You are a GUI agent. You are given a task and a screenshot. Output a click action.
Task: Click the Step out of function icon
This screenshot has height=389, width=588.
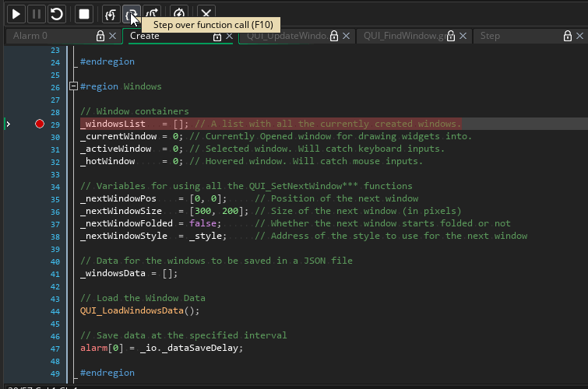[153, 14]
